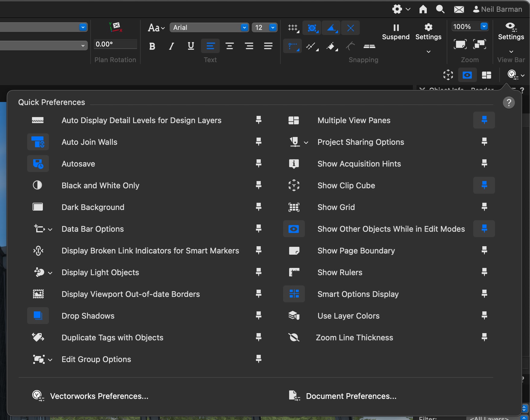The width and height of the screenshot is (530, 420).
Task: Enable Black and White Only preference
Action: (37, 185)
